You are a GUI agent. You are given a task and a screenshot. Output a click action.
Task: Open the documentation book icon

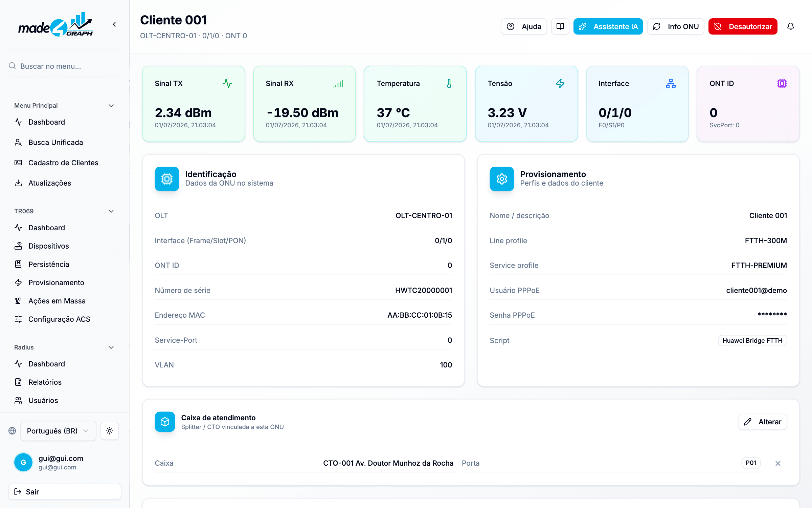560,26
